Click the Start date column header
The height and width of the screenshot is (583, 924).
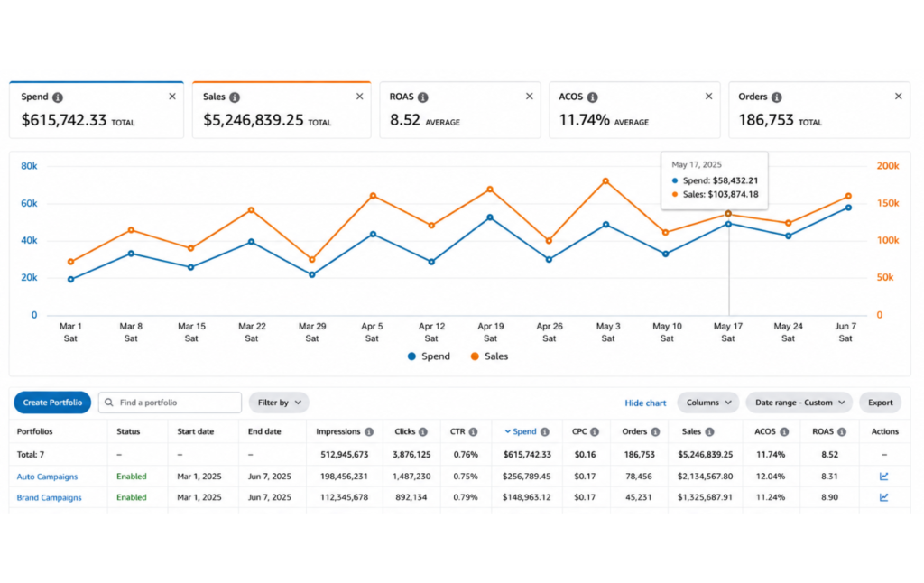click(x=195, y=432)
